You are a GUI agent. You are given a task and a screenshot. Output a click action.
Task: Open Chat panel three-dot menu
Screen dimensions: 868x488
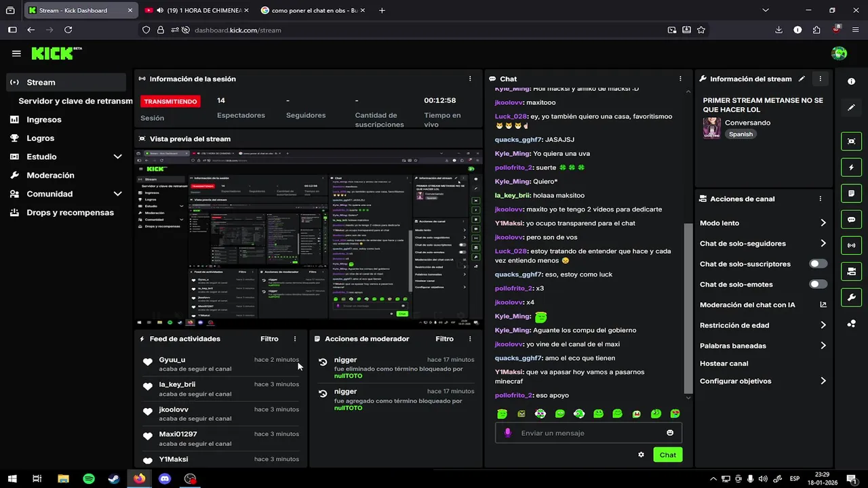pyautogui.click(x=680, y=79)
